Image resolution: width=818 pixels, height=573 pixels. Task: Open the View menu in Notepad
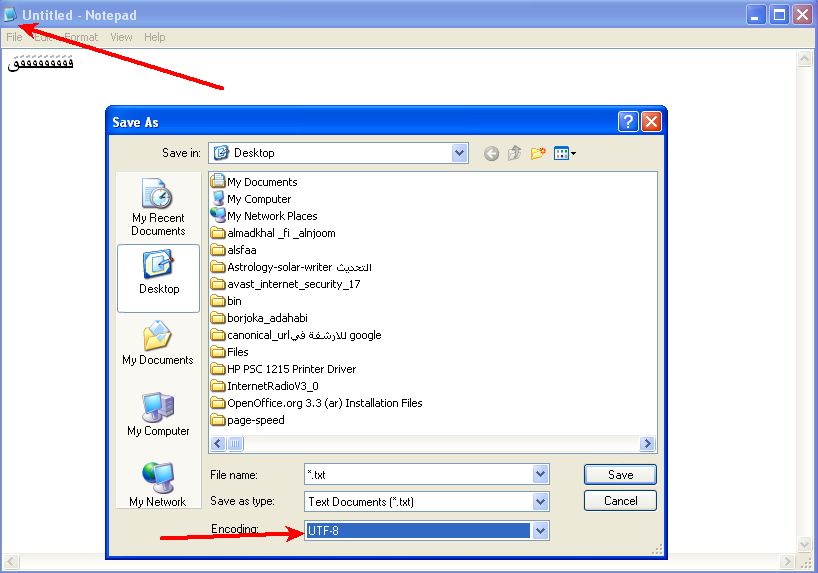click(121, 37)
